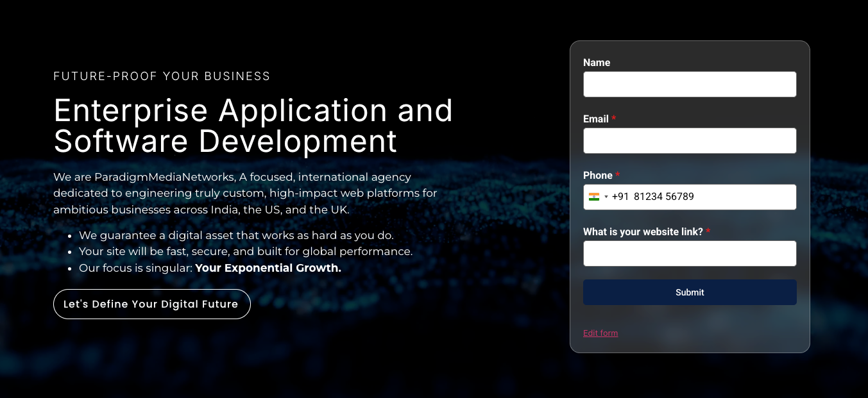Image resolution: width=868 pixels, height=398 pixels.
Task: Click the 'We are ParadigmMediaNetworks' paragraph
Action: (245, 193)
